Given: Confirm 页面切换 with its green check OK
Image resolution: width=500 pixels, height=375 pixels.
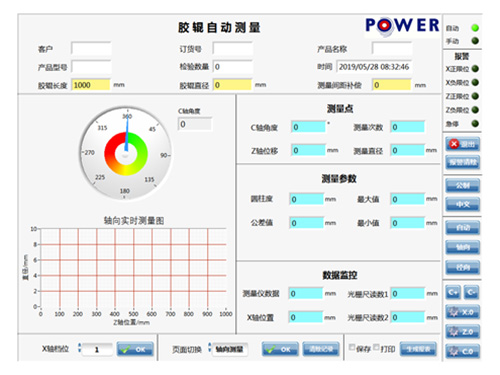Looking at the screenshot, I should pos(280,349).
